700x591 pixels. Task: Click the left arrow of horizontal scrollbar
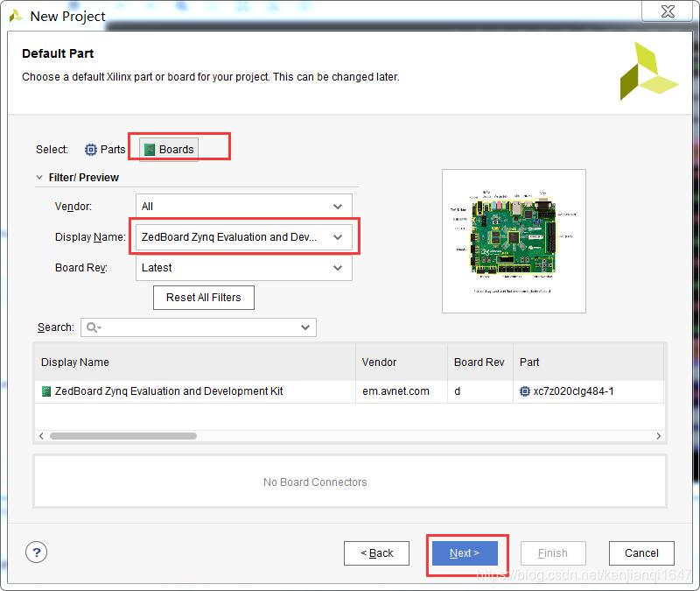[x=41, y=436]
